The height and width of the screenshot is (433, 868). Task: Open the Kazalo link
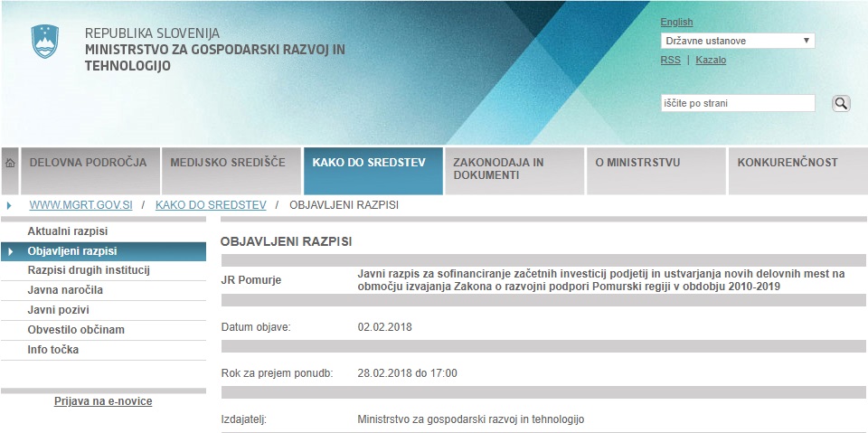tap(711, 60)
